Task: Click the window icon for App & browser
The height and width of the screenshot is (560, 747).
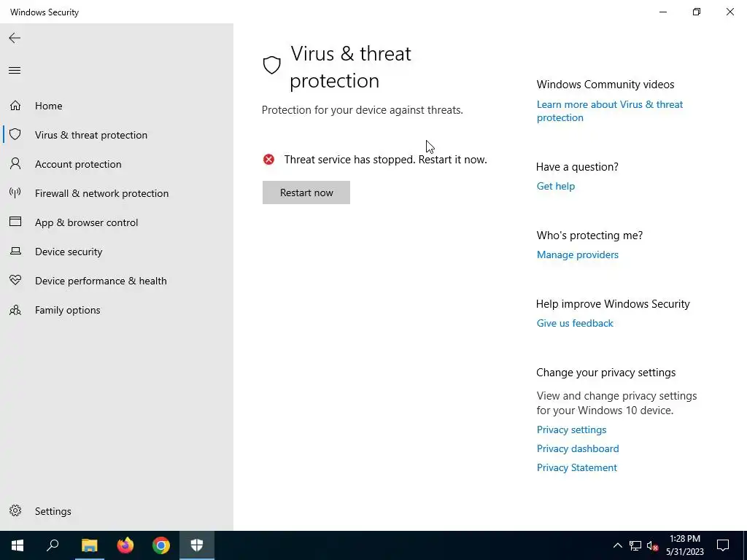Action: (15, 222)
